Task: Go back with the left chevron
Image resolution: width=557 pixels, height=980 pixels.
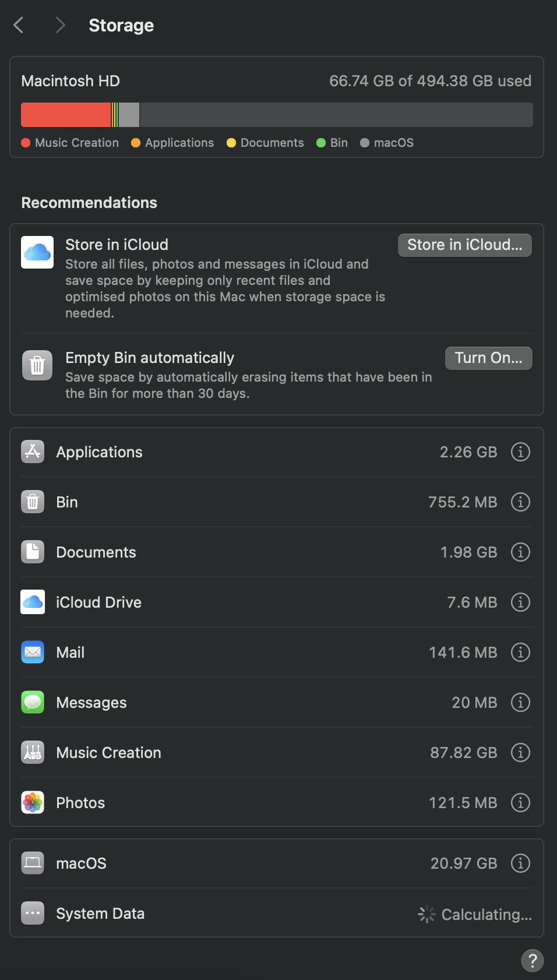Action: point(19,25)
